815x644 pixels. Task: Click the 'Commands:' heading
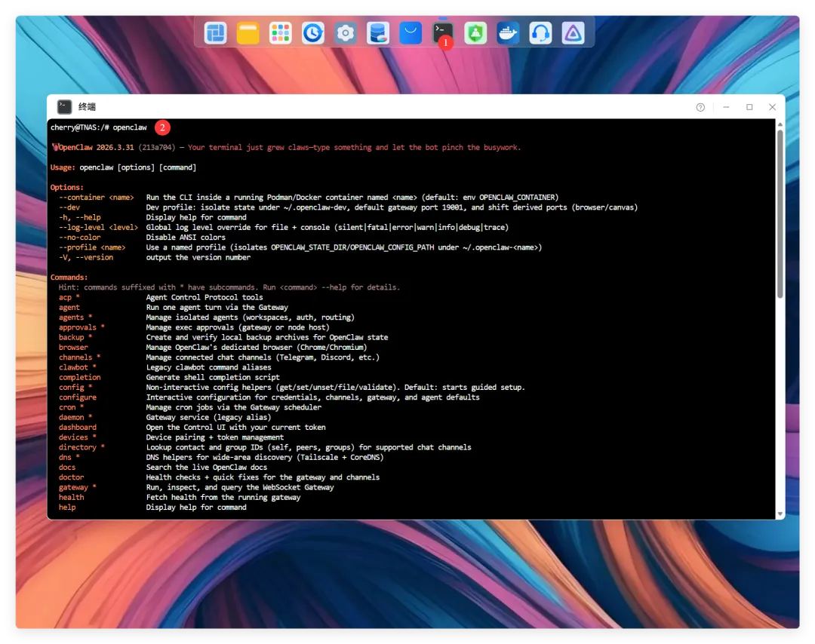pos(69,278)
